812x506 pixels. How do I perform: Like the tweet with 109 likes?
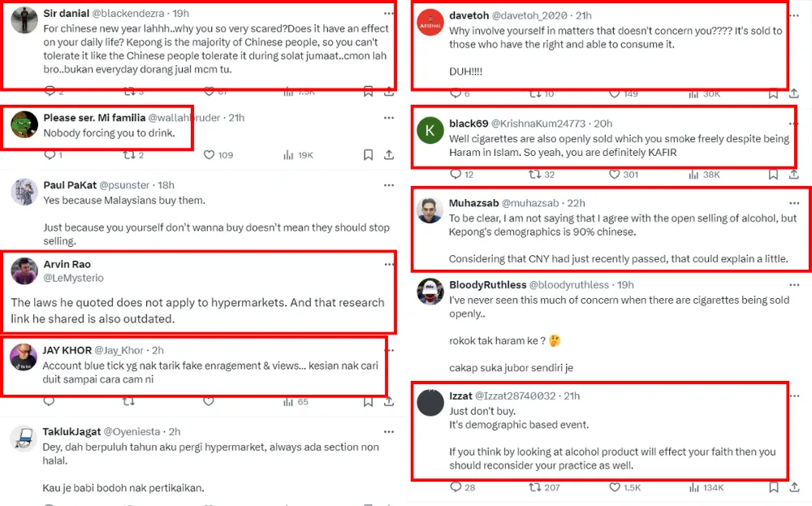click(x=209, y=155)
